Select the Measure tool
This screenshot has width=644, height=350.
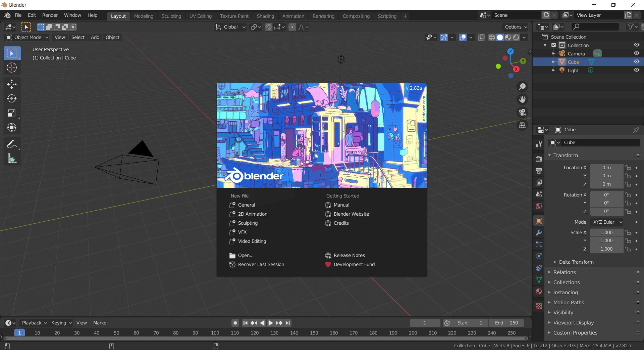pyautogui.click(x=12, y=159)
